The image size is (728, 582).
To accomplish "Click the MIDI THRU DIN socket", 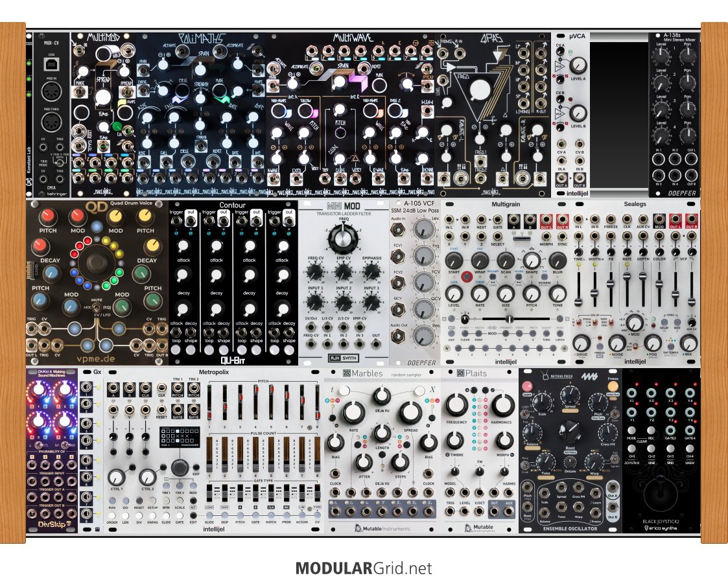I will tap(51, 123).
